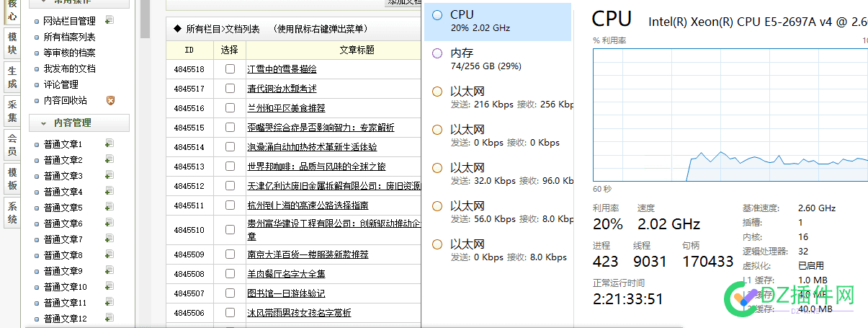
Task: Select the checkbox for article 4845509
Action: pyautogui.click(x=230, y=254)
